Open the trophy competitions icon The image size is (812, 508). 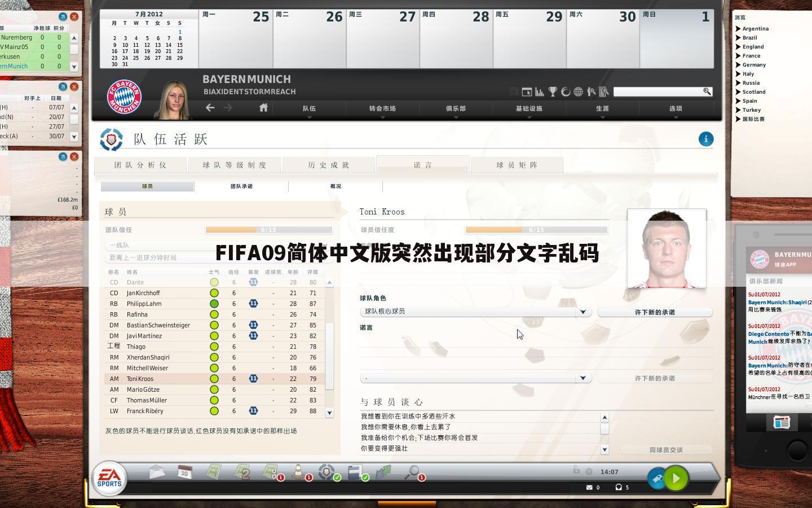click(x=553, y=91)
